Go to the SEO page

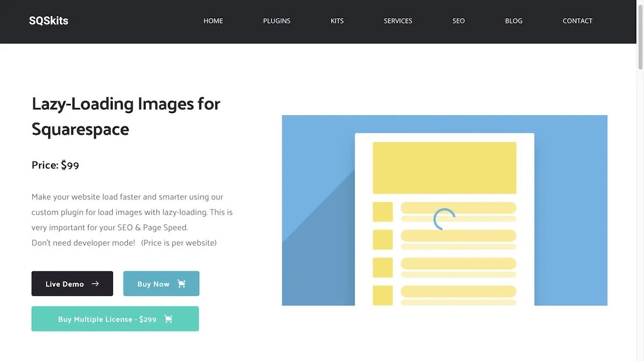(458, 21)
